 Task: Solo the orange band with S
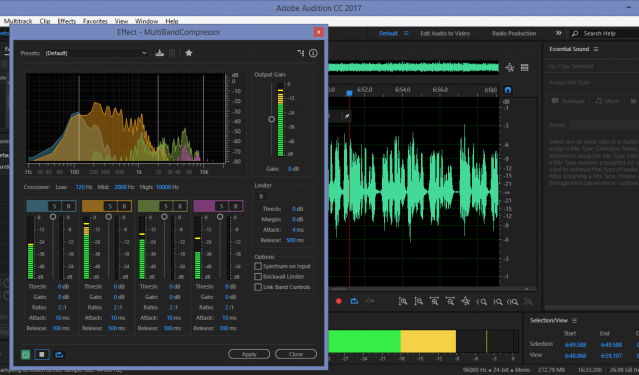pos(110,206)
